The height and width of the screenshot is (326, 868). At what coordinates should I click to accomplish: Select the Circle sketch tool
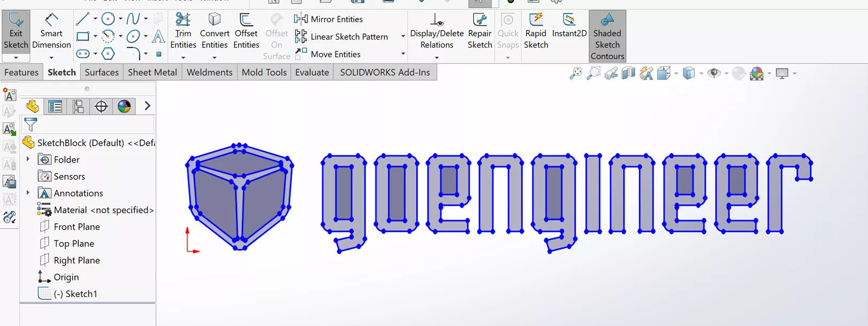[x=108, y=19]
